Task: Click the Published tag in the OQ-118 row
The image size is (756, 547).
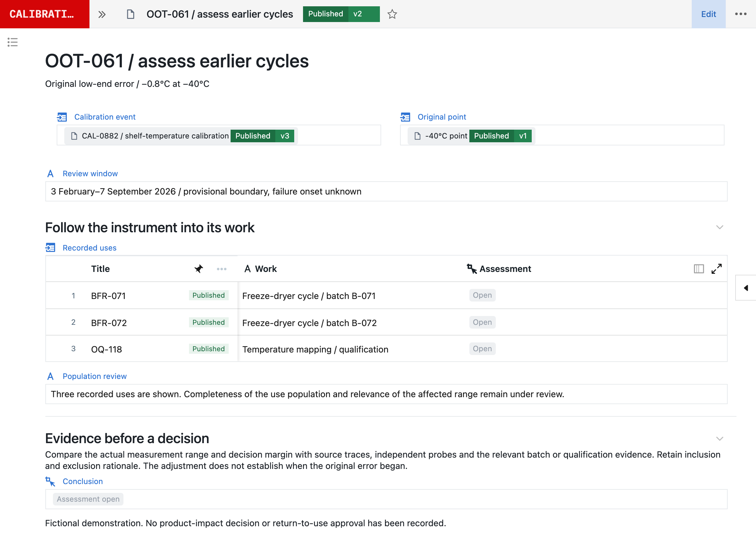Action: [x=208, y=349]
